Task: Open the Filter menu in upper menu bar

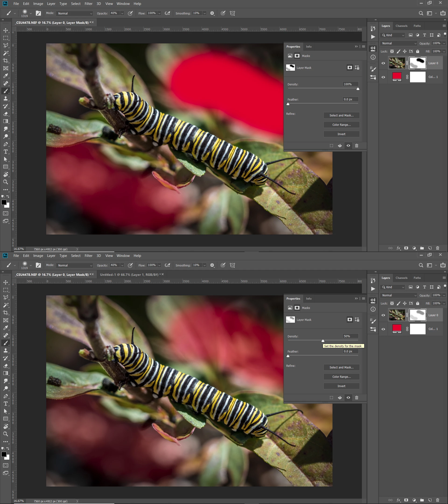Action: pyautogui.click(x=88, y=4)
